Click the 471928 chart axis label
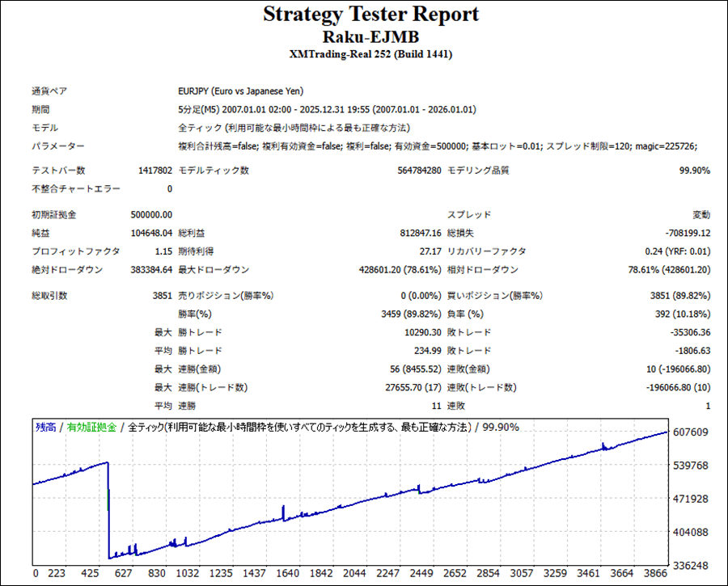Screen dimensions: 728x586 tap(691, 499)
